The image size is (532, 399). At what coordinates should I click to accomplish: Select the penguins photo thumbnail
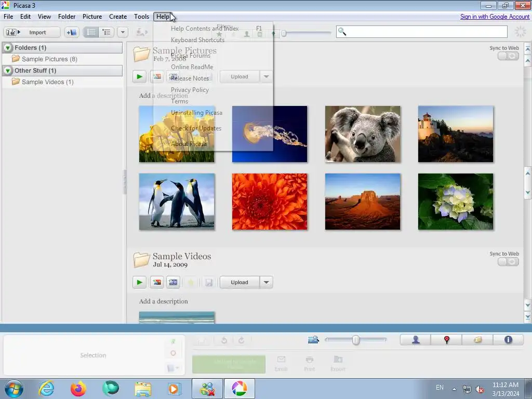point(177,202)
